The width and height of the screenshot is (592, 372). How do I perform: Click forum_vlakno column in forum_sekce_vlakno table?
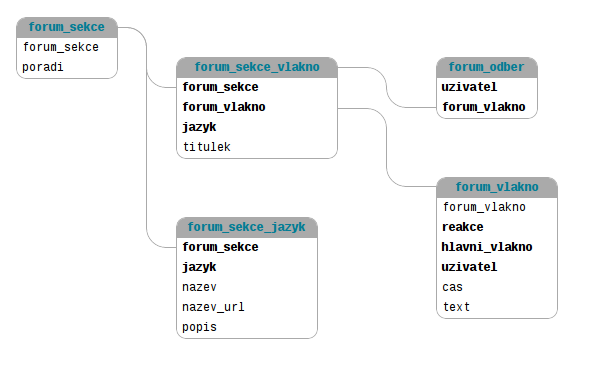pyautogui.click(x=224, y=107)
